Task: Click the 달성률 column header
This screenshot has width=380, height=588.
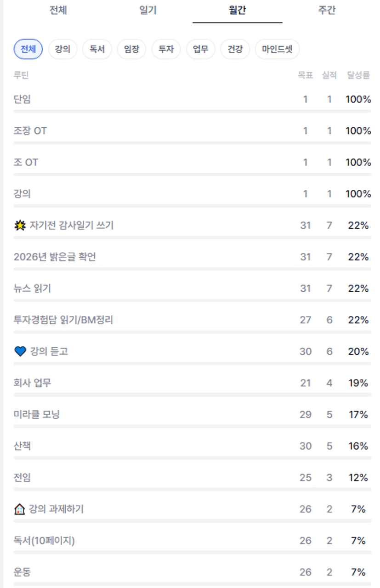Action: [x=358, y=75]
